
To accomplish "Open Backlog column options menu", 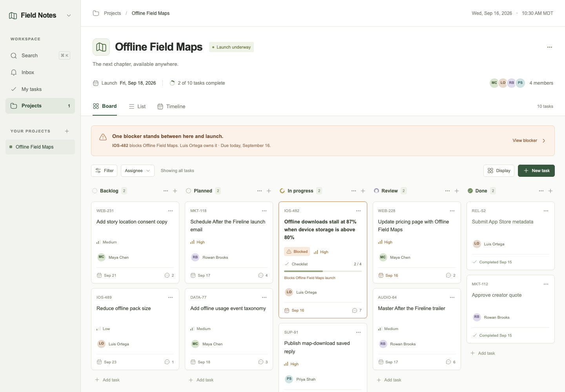I will 166,191.
